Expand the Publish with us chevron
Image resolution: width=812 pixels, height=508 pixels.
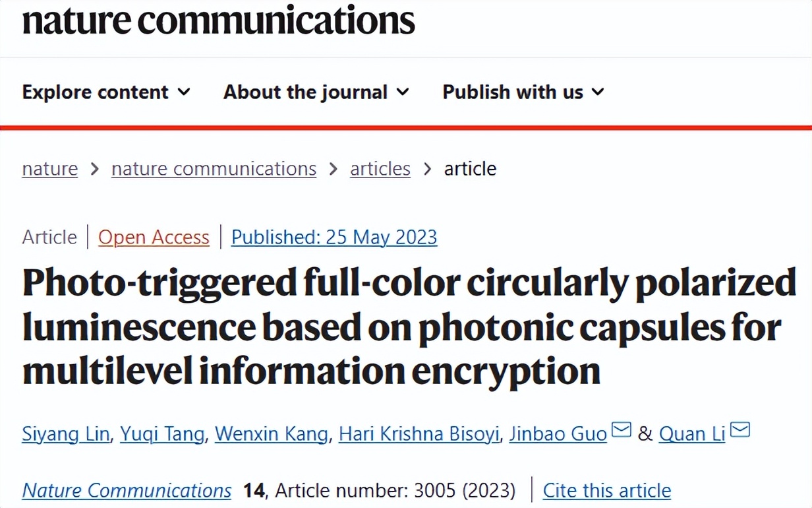[598, 92]
